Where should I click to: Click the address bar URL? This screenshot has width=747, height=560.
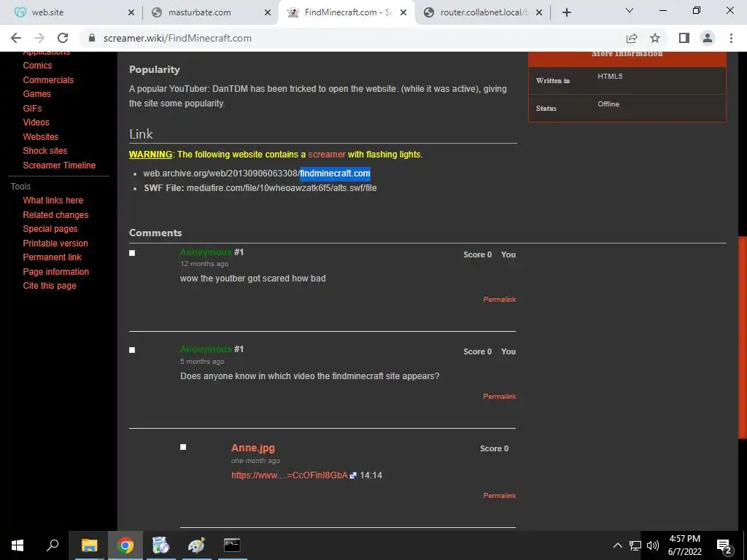pyautogui.click(x=177, y=38)
